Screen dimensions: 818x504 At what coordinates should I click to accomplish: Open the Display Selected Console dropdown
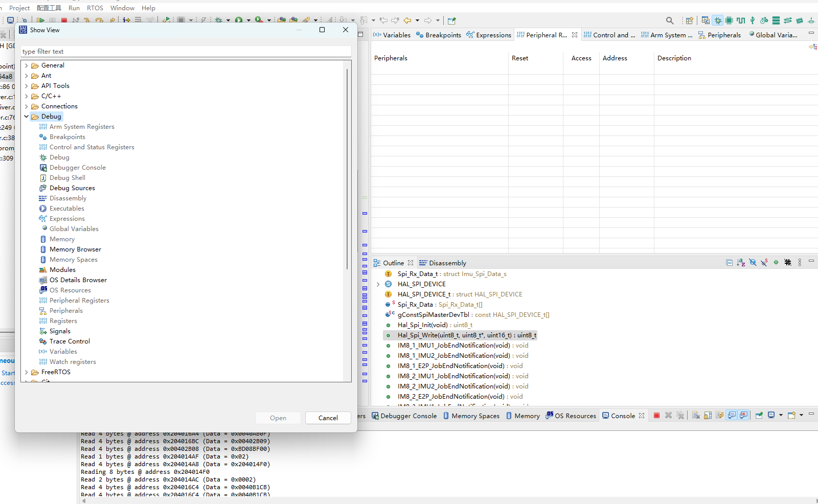tap(781, 415)
